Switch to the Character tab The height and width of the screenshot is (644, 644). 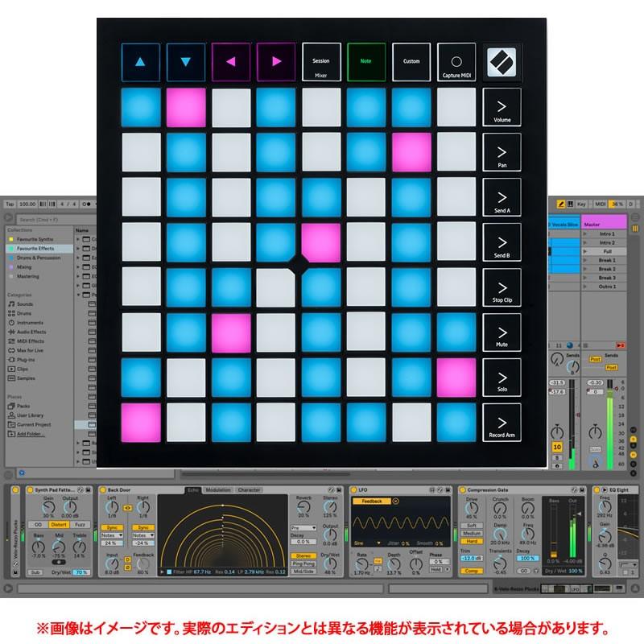249,489
